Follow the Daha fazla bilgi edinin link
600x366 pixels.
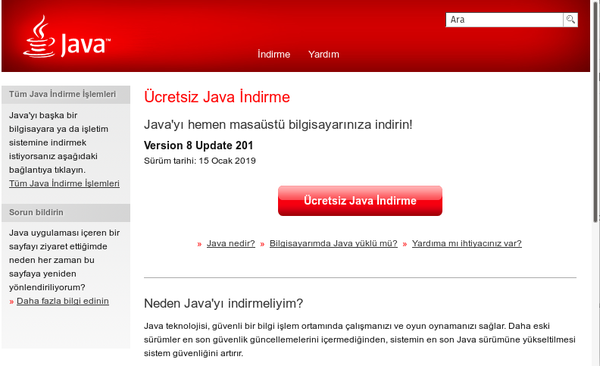(x=63, y=301)
